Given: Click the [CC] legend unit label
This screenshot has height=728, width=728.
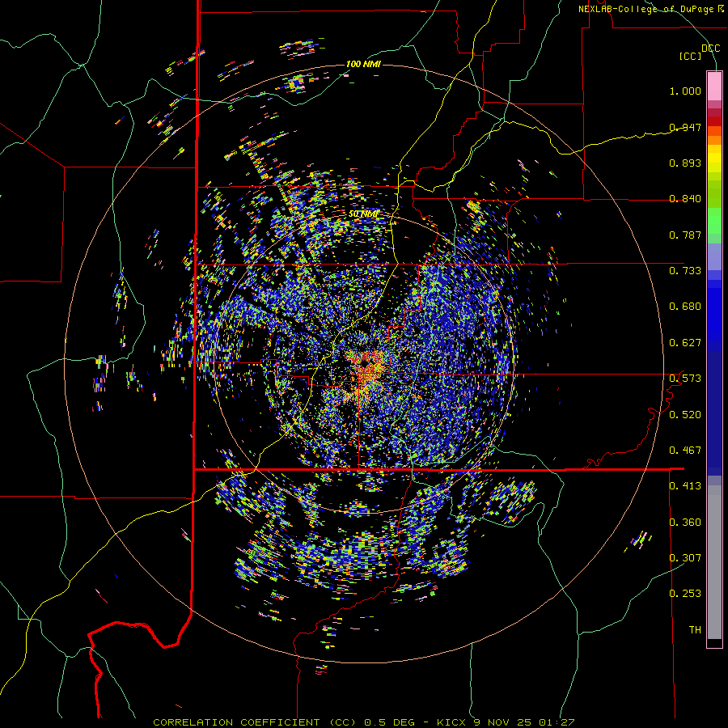Looking at the screenshot, I should pos(691,56).
